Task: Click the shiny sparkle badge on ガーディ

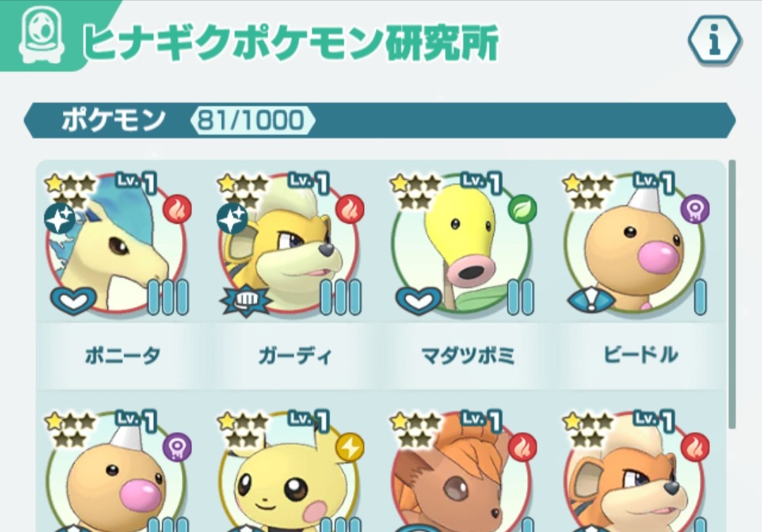Action: (232, 218)
